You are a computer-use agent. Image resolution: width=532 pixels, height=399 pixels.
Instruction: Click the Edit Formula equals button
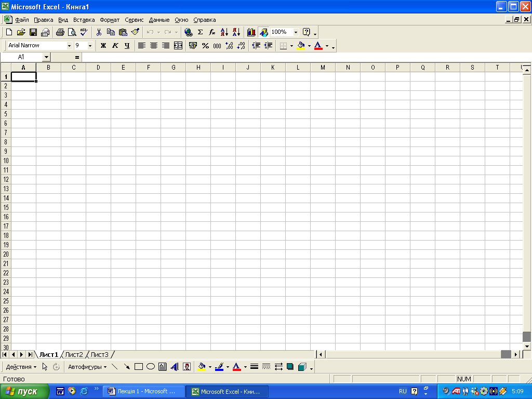[77, 57]
